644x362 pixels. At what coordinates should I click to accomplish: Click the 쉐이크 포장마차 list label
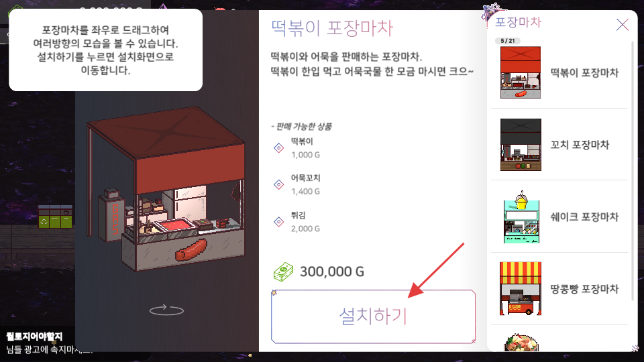click(x=584, y=217)
